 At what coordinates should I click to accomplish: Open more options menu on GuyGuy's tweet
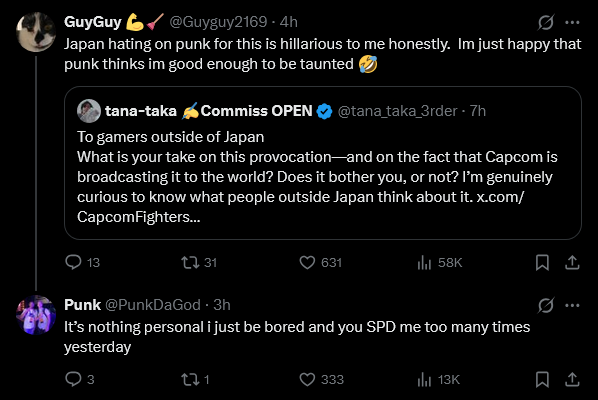572,22
